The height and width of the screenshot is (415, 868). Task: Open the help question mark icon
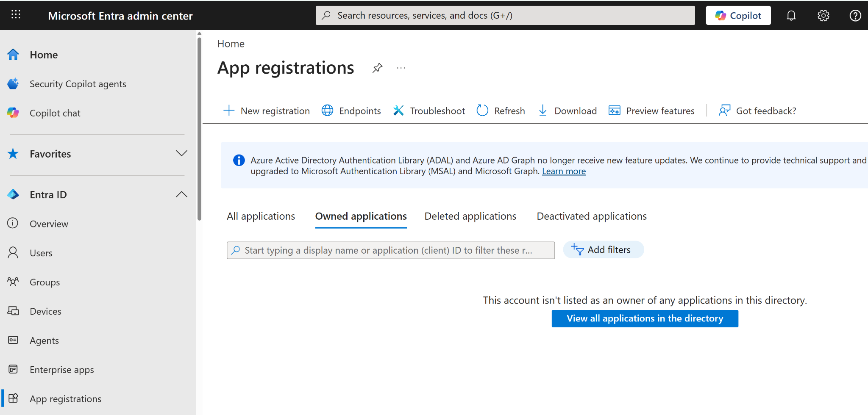[855, 16]
